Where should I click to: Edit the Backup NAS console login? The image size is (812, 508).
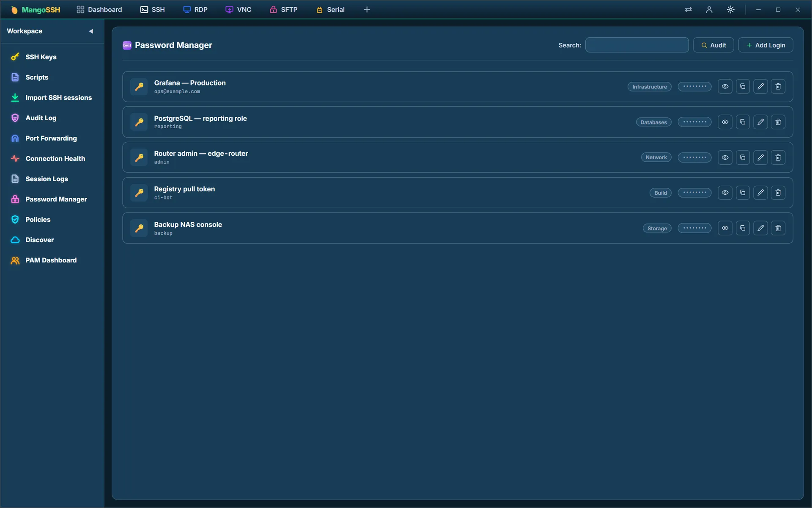pos(760,228)
